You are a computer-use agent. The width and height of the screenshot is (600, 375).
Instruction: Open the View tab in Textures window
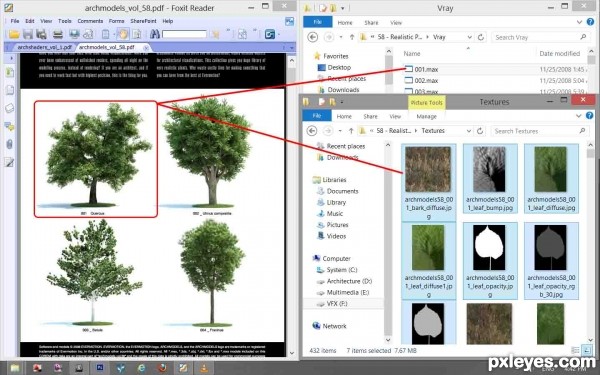click(x=395, y=116)
